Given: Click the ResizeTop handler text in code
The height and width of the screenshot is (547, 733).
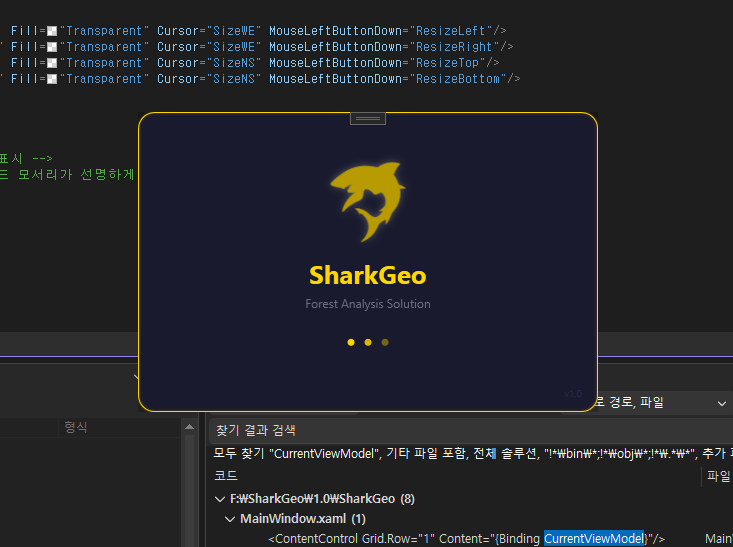Looking at the screenshot, I should 447,63.
